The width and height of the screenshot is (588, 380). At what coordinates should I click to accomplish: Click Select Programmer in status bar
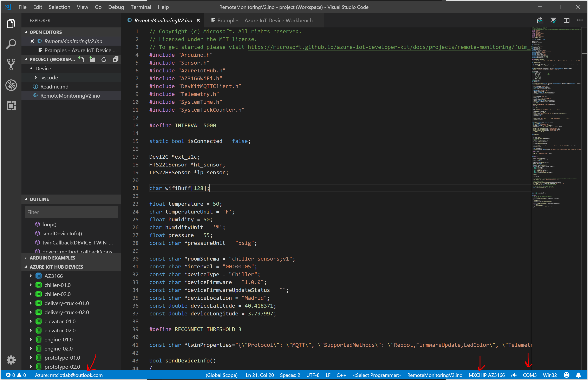tap(377, 375)
